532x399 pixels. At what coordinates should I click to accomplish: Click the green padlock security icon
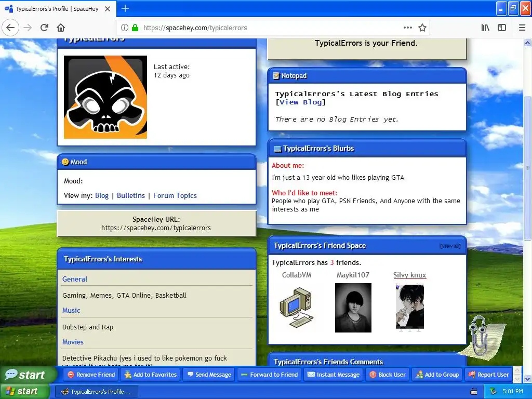click(x=135, y=28)
